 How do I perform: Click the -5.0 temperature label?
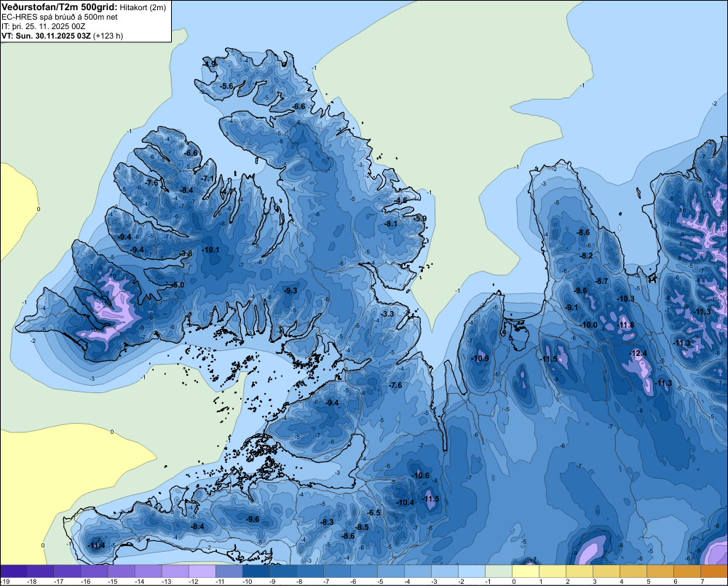[x=178, y=285]
